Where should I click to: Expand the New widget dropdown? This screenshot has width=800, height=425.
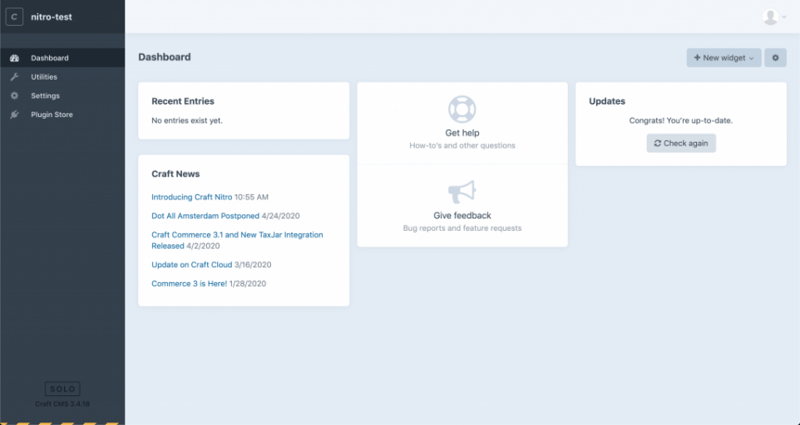click(723, 58)
